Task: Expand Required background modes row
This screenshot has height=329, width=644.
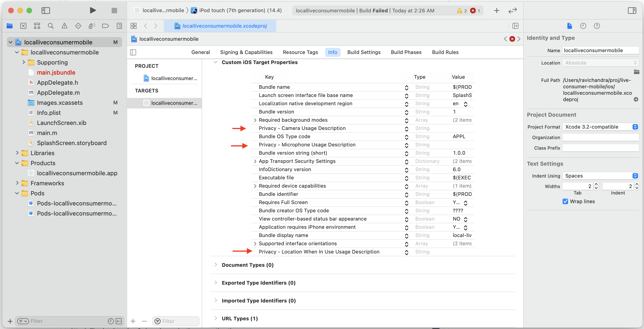Action: [255, 120]
